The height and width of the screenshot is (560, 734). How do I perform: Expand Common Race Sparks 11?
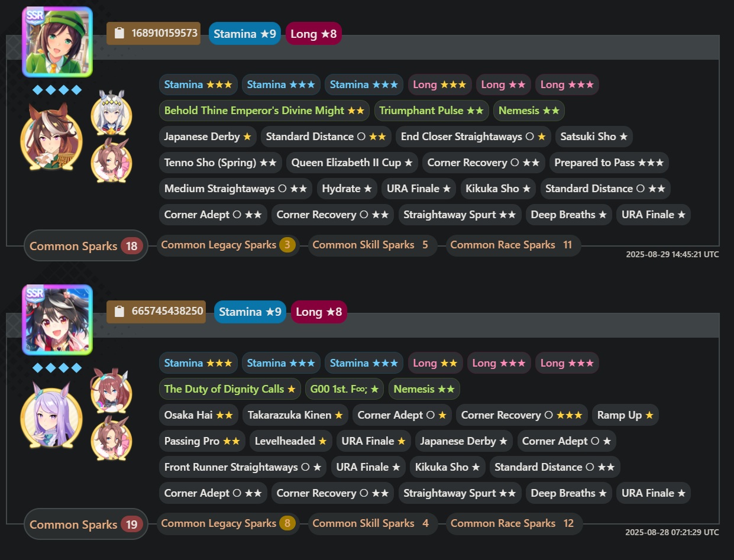click(x=513, y=245)
